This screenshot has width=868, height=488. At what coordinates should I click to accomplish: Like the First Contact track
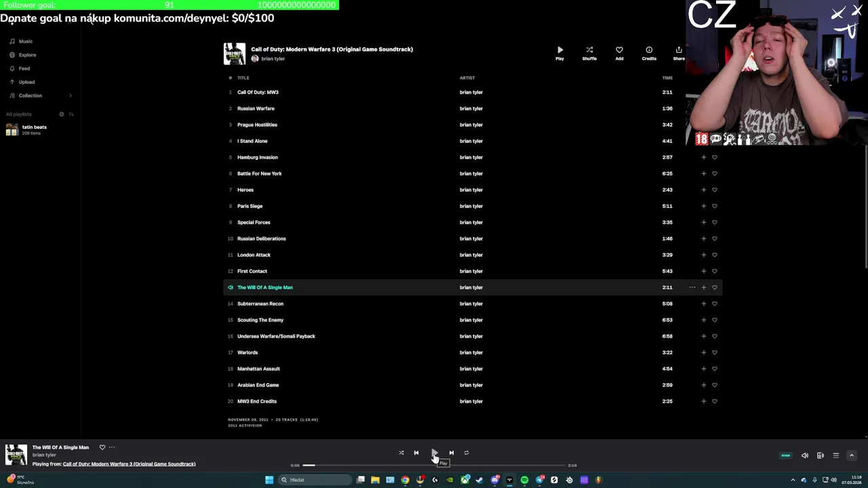pos(714,271)
